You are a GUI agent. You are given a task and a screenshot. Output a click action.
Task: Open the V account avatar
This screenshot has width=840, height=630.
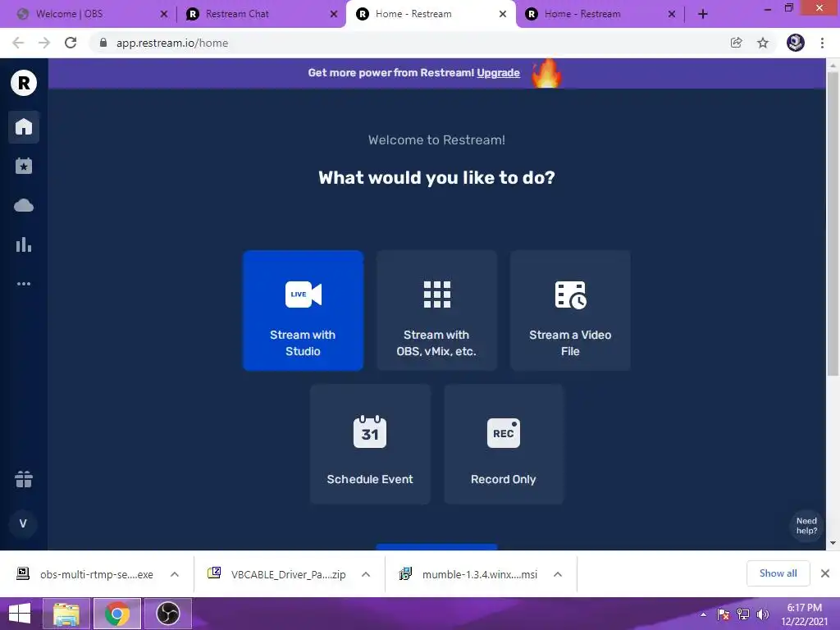pyautogui.click(x=23, y=523)
